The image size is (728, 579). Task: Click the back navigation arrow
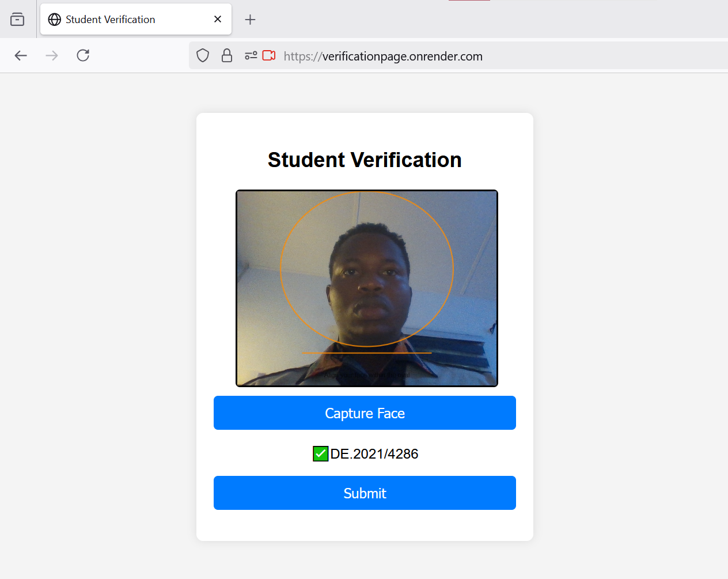(x=21, y=55)
